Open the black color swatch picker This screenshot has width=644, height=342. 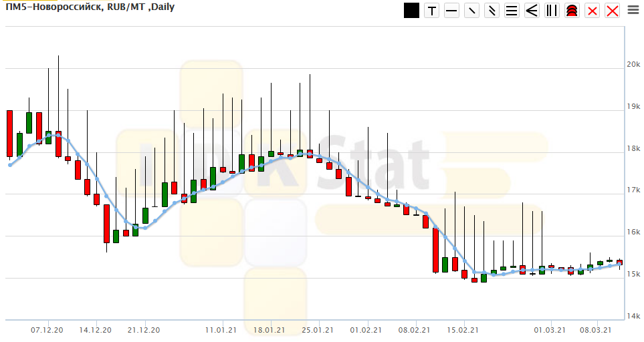click(411, 11)
